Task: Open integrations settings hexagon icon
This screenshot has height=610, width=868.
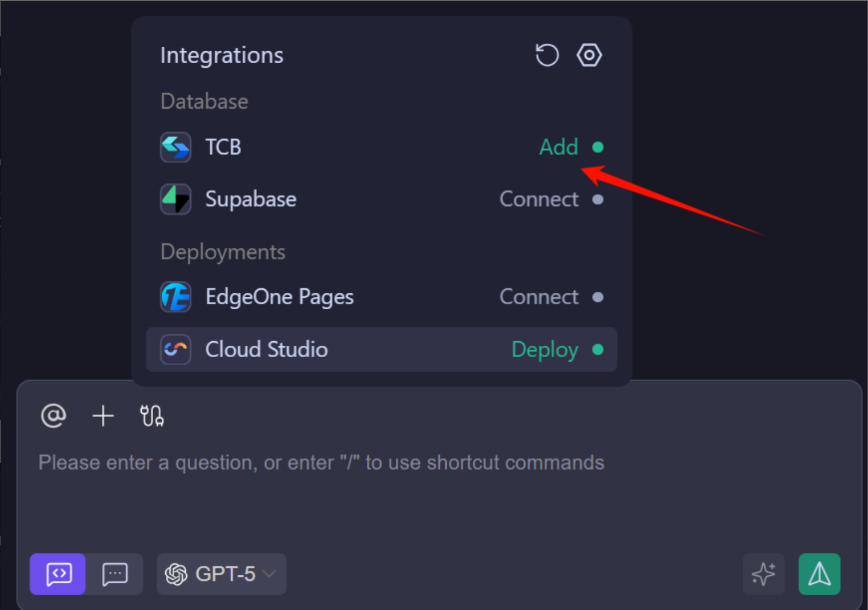Action: pyautogui.click(x=589, y=55)
